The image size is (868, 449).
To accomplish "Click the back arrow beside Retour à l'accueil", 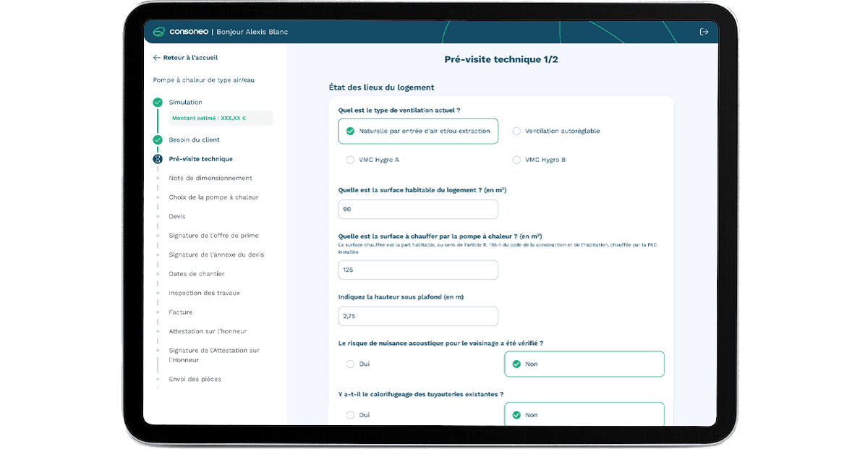I will point(156,58).
